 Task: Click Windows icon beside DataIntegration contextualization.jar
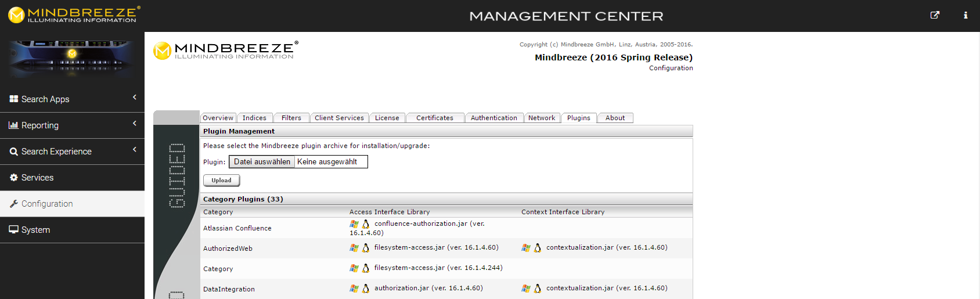pos(526,288)
